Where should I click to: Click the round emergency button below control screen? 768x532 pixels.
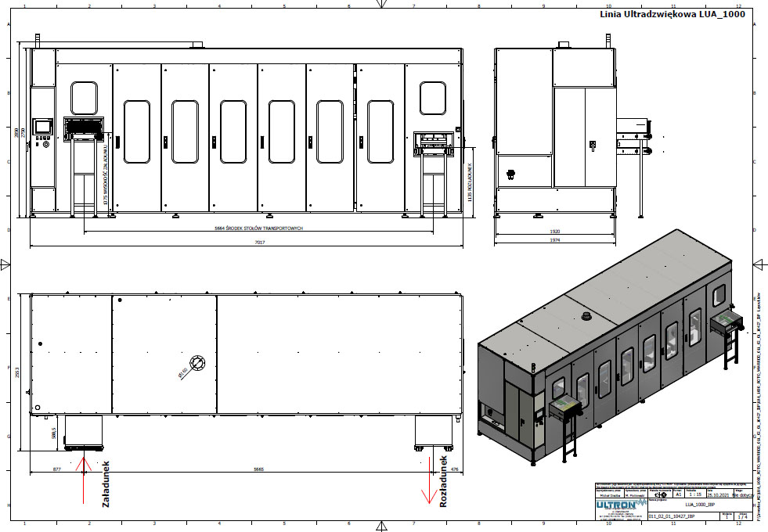click(x=45, y=144)
